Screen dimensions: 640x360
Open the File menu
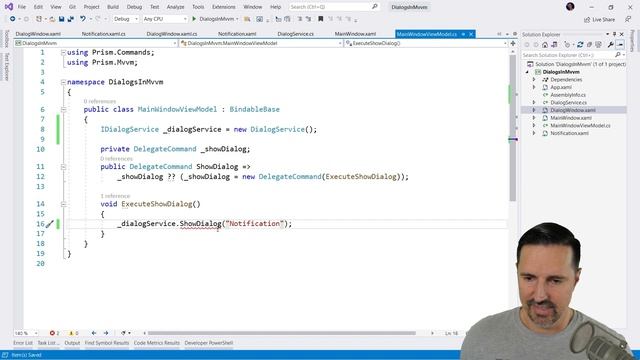pyautogui.click(x=22, y=7)
